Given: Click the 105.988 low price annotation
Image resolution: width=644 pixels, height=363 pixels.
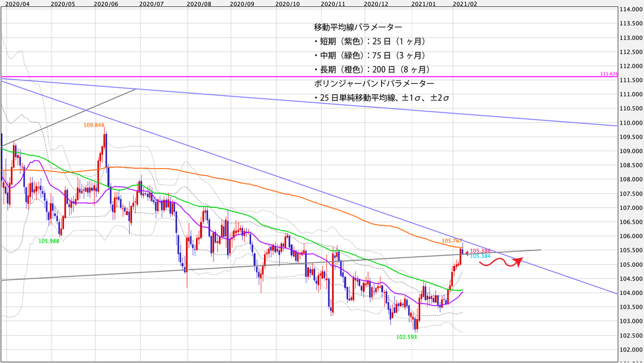Looking at the screenshot, I should tap(48, 241).
